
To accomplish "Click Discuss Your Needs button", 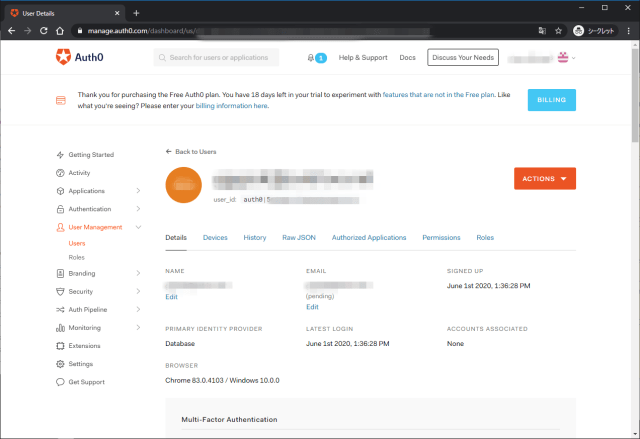I will tap(463, 58).
